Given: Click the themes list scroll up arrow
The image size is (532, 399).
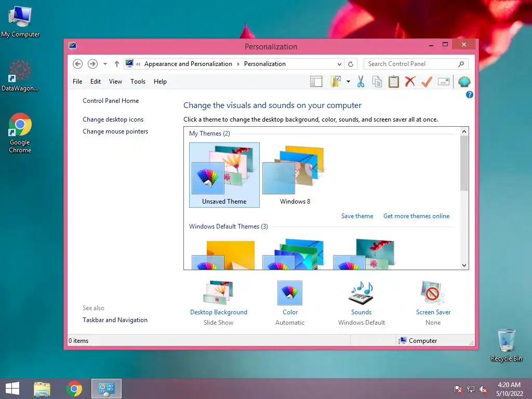Looking at the screenshot, I should pos(464,131).
